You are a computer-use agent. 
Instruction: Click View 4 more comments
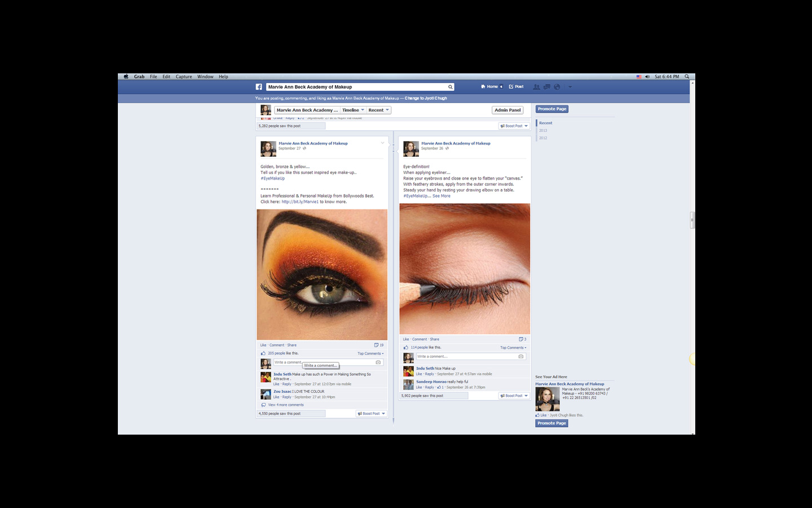tap(286, 405)
